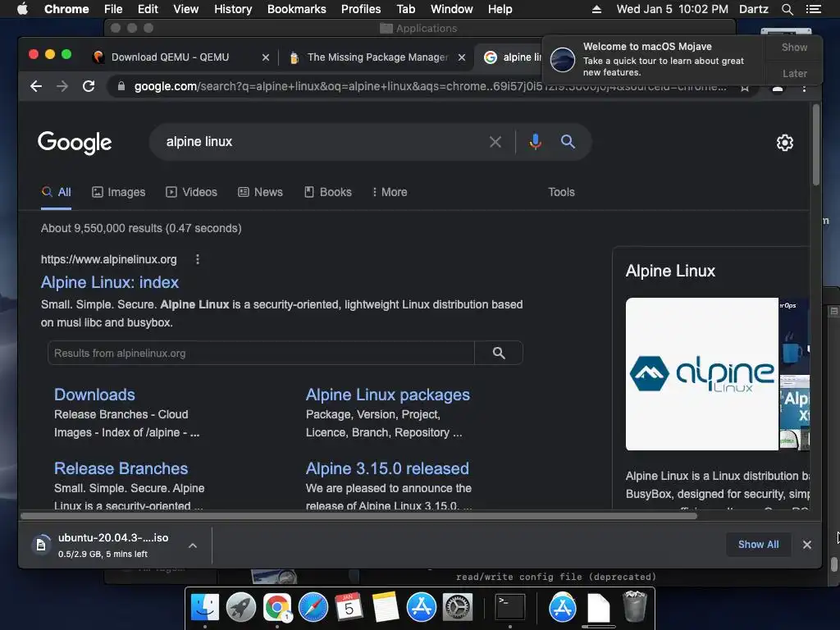Click the vertical scrollbar thumb of the page
Screen dimensions: 840x630
[816, 144]
